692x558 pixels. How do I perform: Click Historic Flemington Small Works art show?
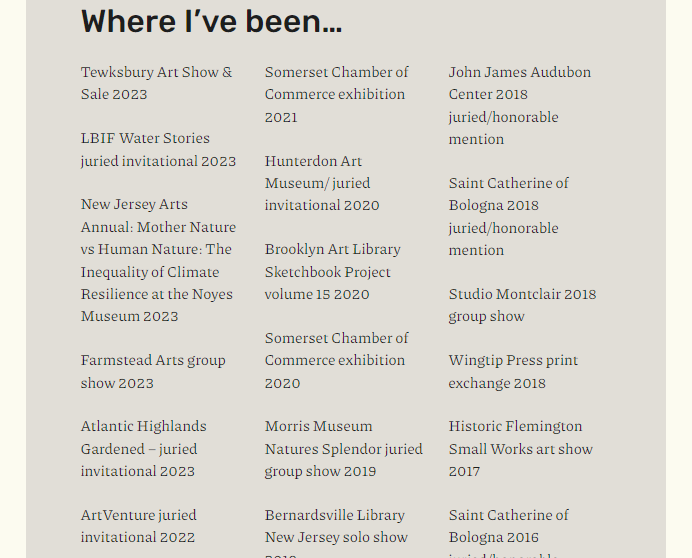pos(520,448)
